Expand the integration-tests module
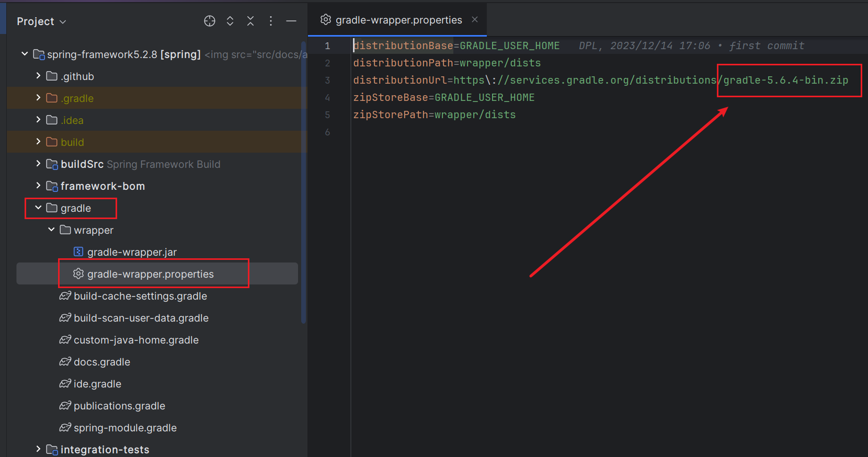The image size is (868, 457). point(38,449)
